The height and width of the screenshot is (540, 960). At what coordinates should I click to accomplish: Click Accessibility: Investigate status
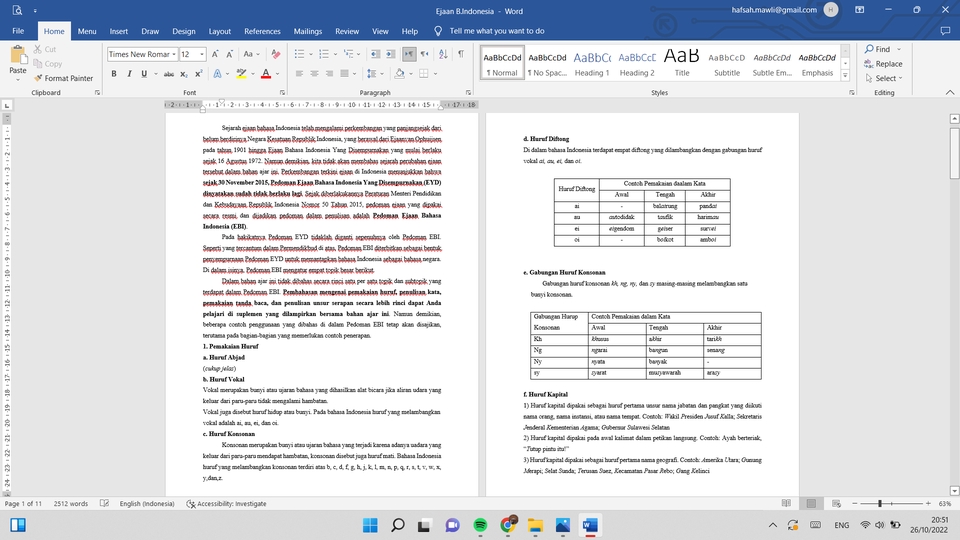click(x=226, y=503)
